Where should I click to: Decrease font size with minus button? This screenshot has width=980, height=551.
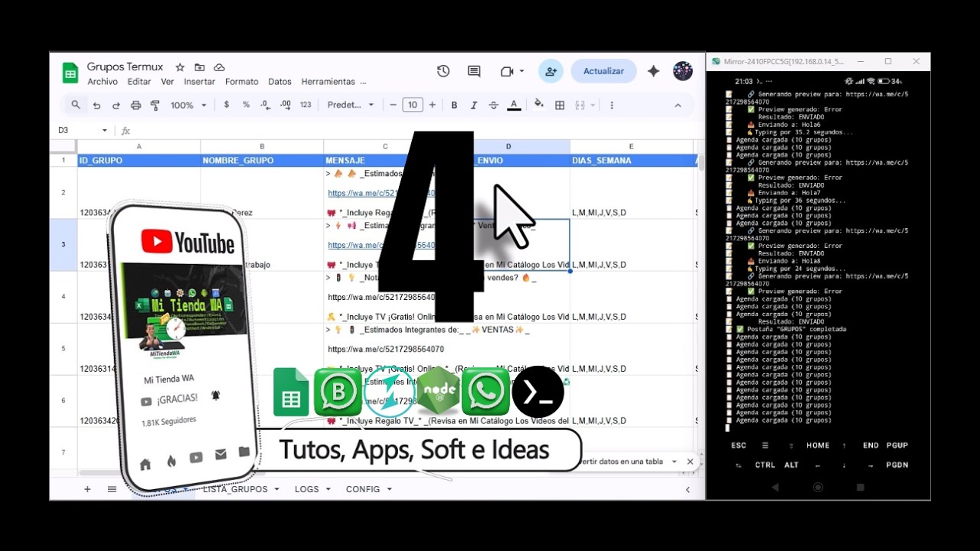(394, 105)
